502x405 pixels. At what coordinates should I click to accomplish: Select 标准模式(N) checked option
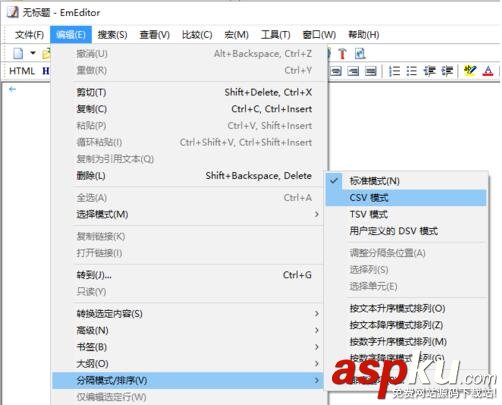point(406,181)
